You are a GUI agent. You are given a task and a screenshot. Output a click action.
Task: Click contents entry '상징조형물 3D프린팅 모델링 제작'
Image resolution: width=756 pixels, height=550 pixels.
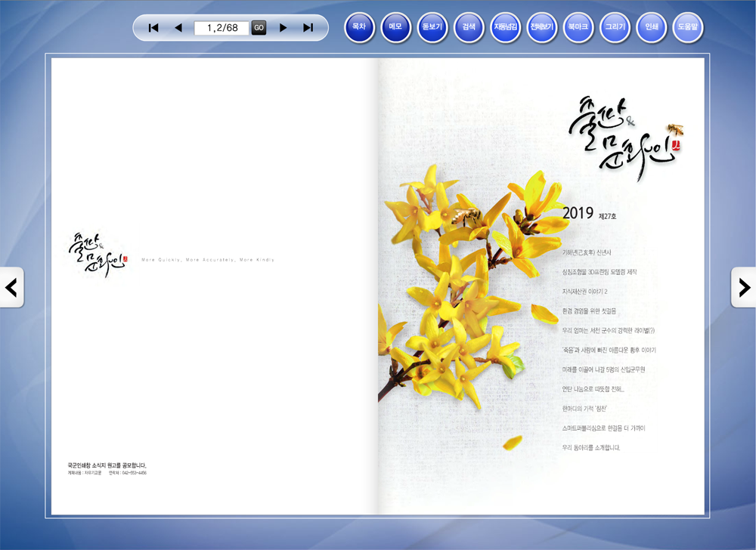[600, 272]
